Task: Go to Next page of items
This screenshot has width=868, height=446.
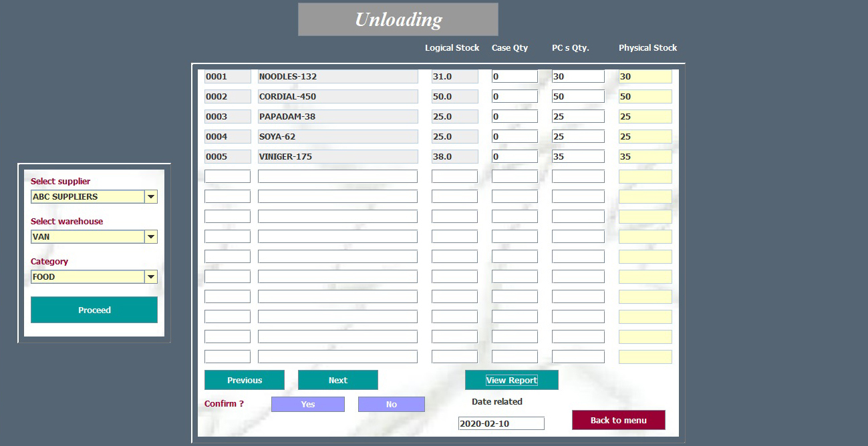Action: coord(337,380)
